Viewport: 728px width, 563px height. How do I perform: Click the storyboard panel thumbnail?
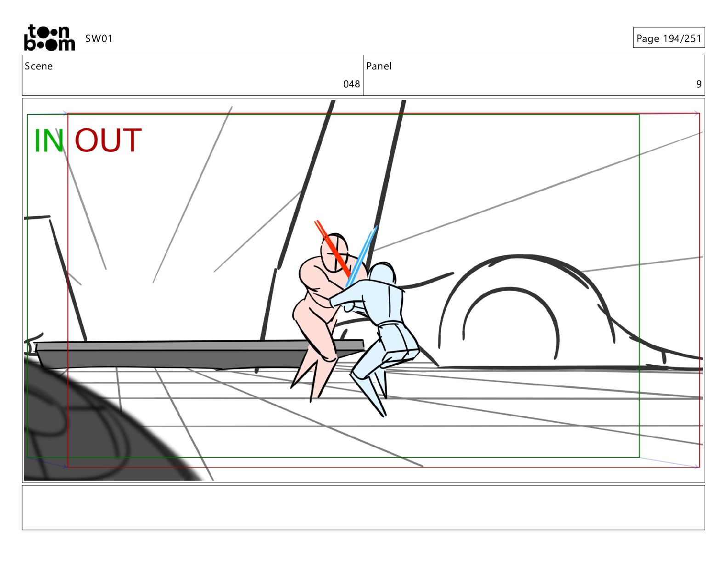(363, 290)
